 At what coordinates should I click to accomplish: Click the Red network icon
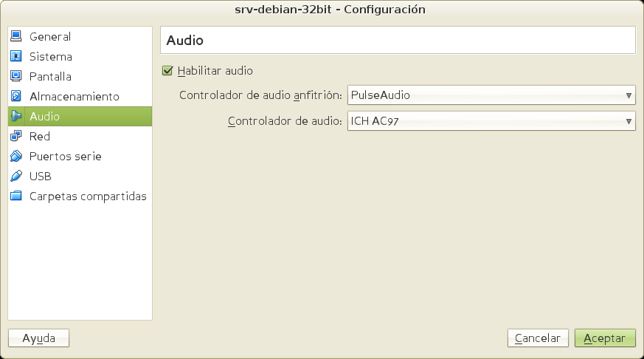16,136
